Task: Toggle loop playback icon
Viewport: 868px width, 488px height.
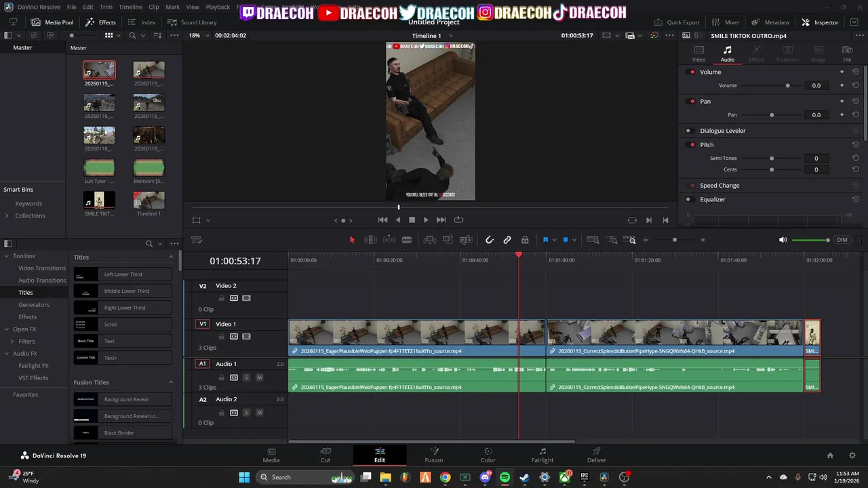Action: point(458,220)
